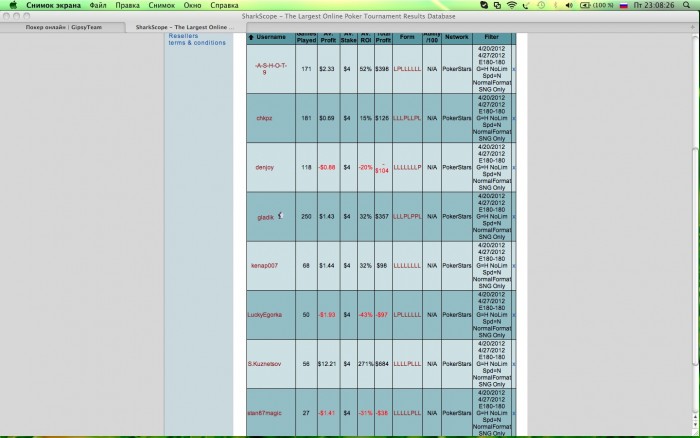Image resolution: width=700 pixels, height=438 pixels.
Task: Click the filter details in LuckyEgorka row
Action: pos(492,315)
